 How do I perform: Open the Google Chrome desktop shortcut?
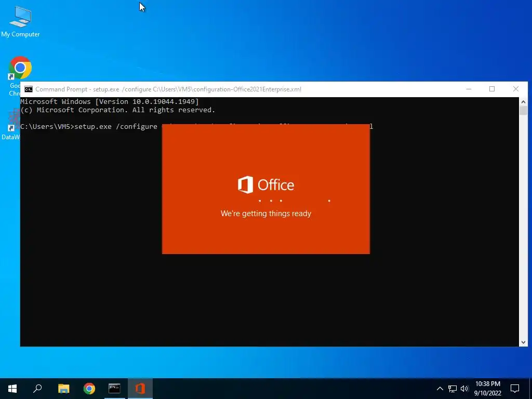pyautogui.click(x=20, y=69)
